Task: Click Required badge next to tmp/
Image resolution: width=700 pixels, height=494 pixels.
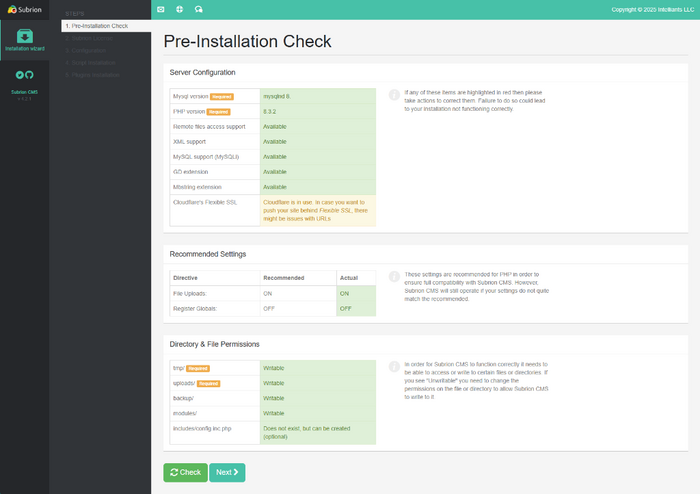Action: (198, 369)
